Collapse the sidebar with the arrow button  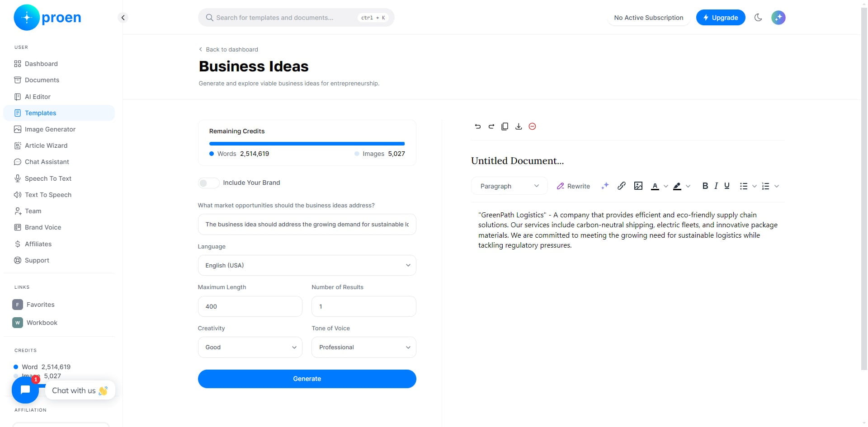coord(123,18)
